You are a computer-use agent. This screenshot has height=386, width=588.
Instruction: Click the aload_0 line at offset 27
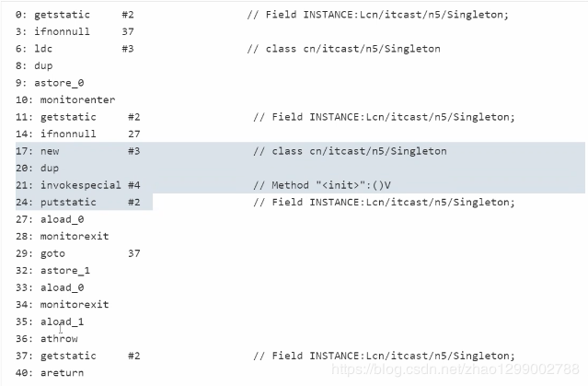point(50,219)
